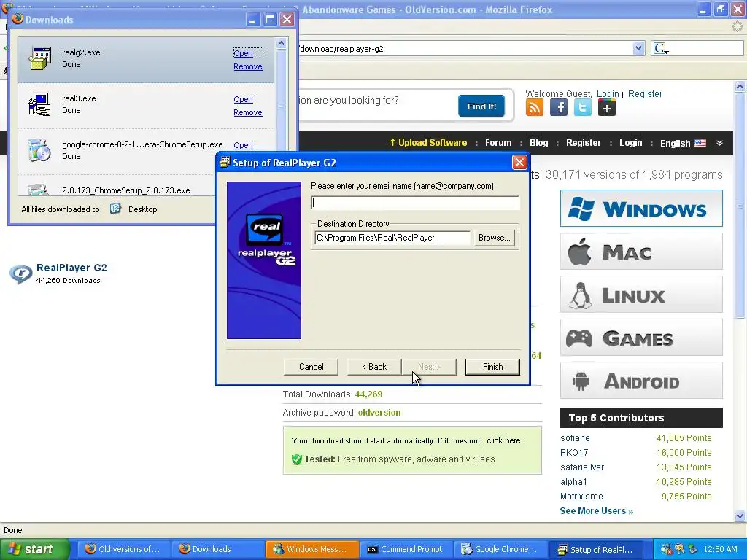Click the oldversion archive password text
The width and height of the screenshot is (747, 560).
(x=379, y=413)
